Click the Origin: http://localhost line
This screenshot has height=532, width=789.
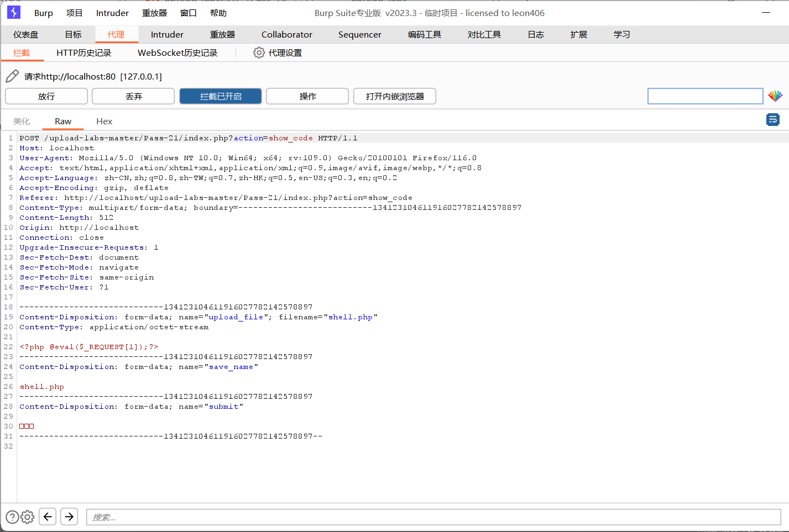pyautogui.click(x=79, y=228)
